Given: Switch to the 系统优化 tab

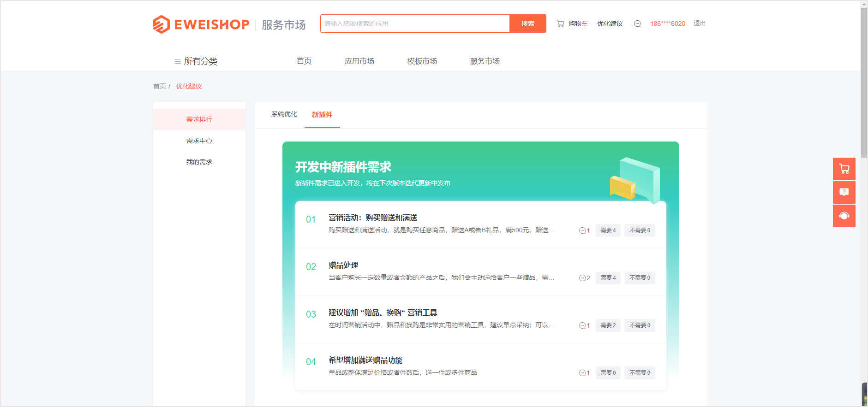Looking at the screenshot, I should pos(284,114).
